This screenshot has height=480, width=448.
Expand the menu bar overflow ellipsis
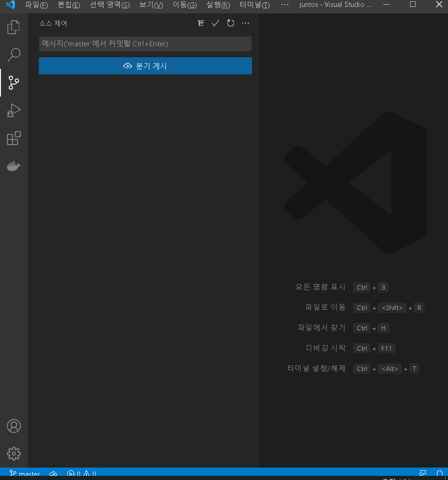coord(285,5)
